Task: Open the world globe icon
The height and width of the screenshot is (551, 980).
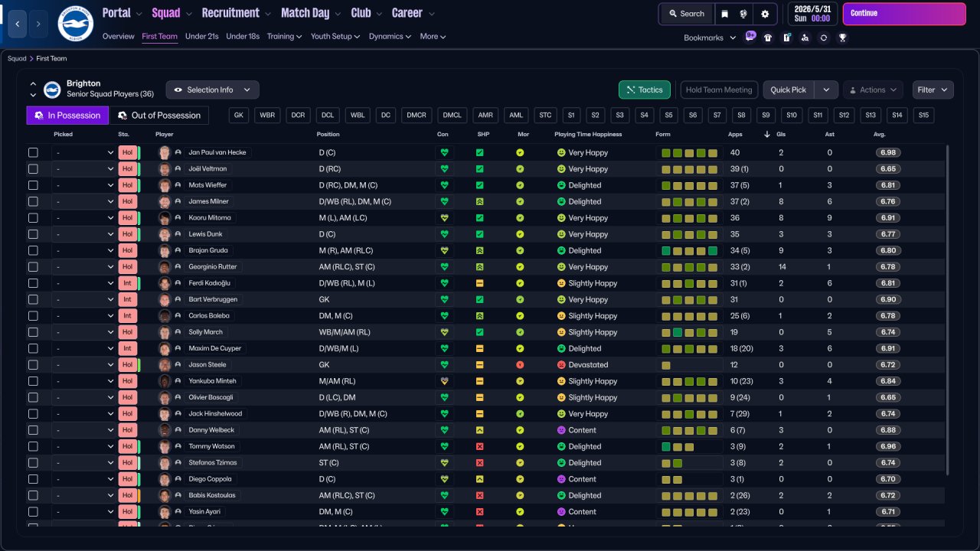Action: pos(744,14)
